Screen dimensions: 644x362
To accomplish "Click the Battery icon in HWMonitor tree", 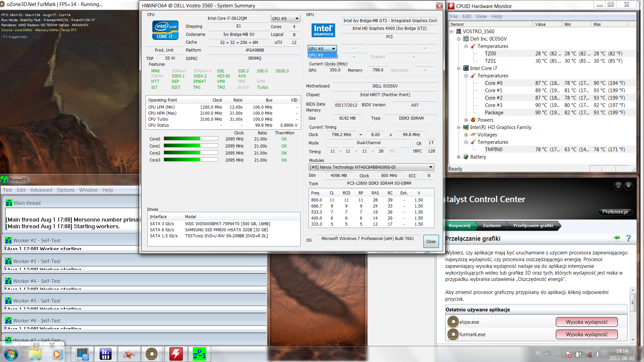I will pos(466,157).
